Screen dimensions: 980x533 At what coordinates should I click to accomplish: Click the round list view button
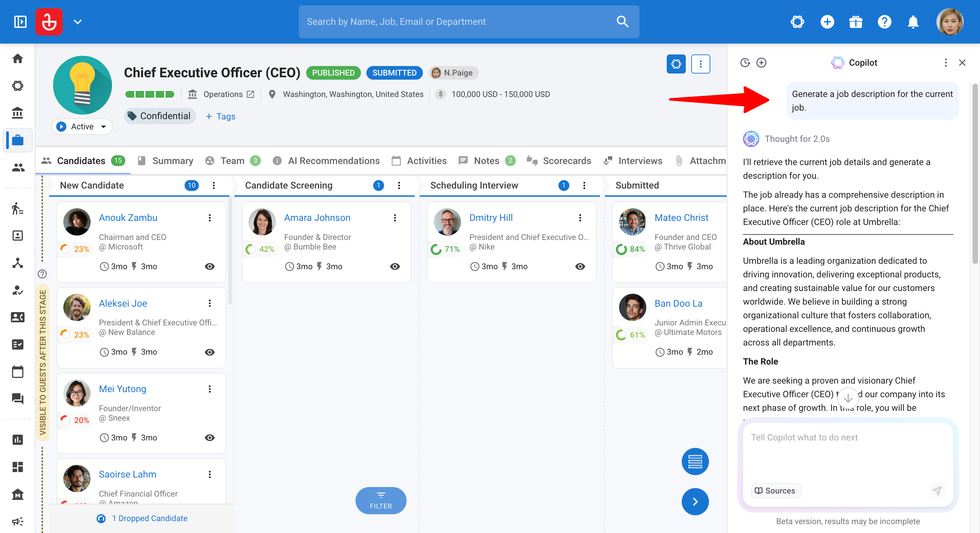pos(695,462)
